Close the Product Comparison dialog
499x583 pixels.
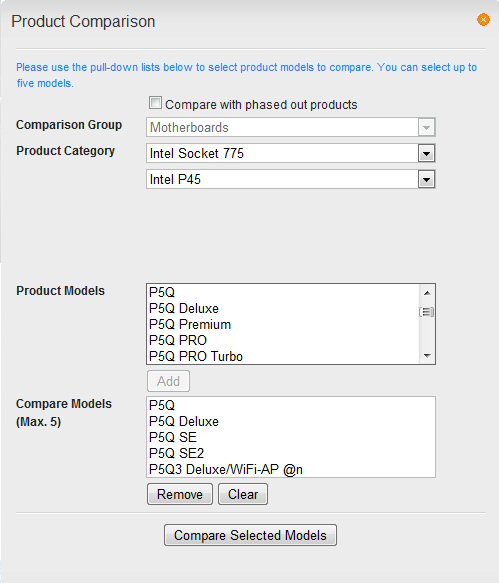click(x=483, y=19)
